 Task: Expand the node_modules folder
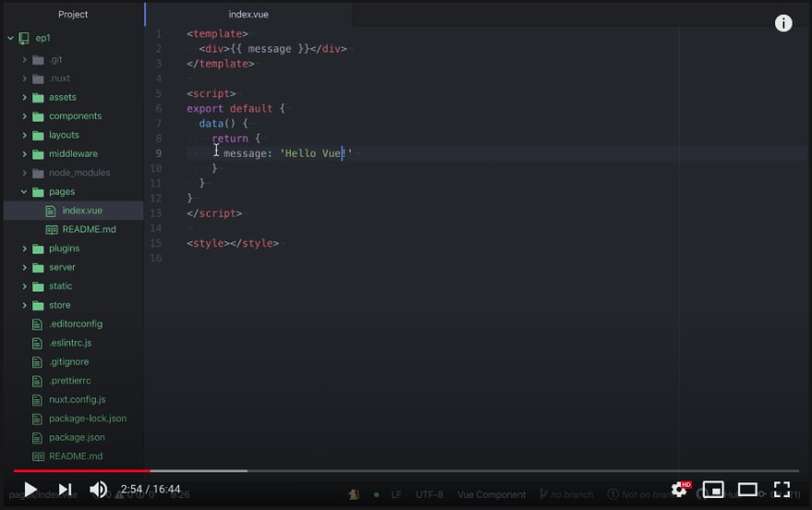tap(24, 173)
